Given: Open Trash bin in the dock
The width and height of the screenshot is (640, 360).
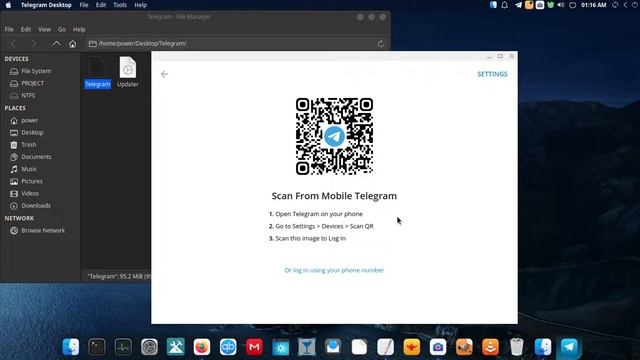Looking at the screenshot, I should tap(517, 347).
